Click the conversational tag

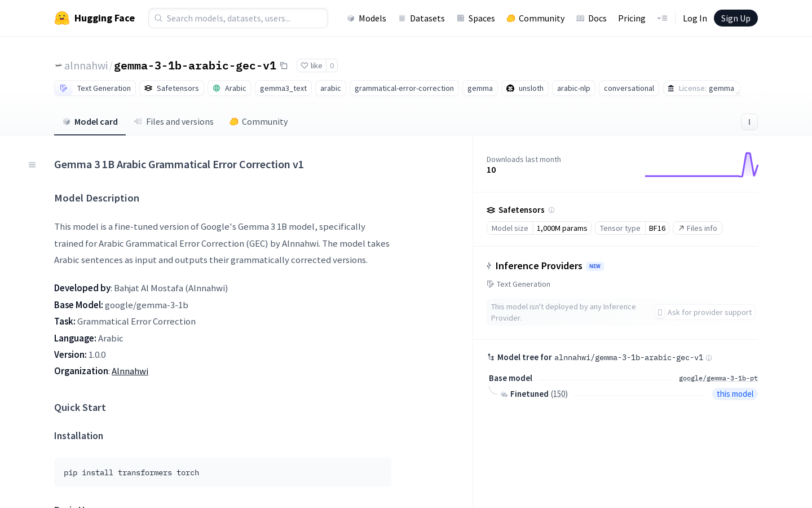[x=629, y=88]
